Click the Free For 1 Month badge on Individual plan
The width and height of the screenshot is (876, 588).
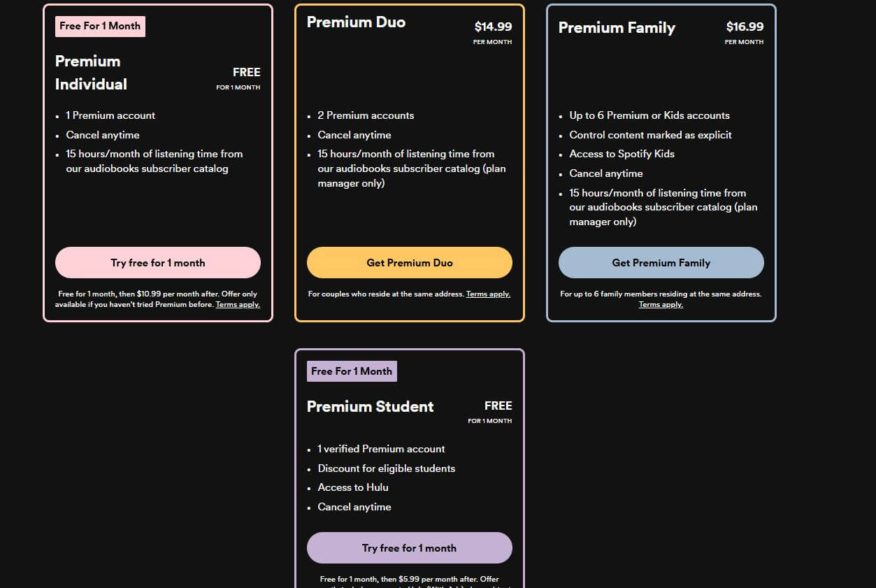point(100,26)
